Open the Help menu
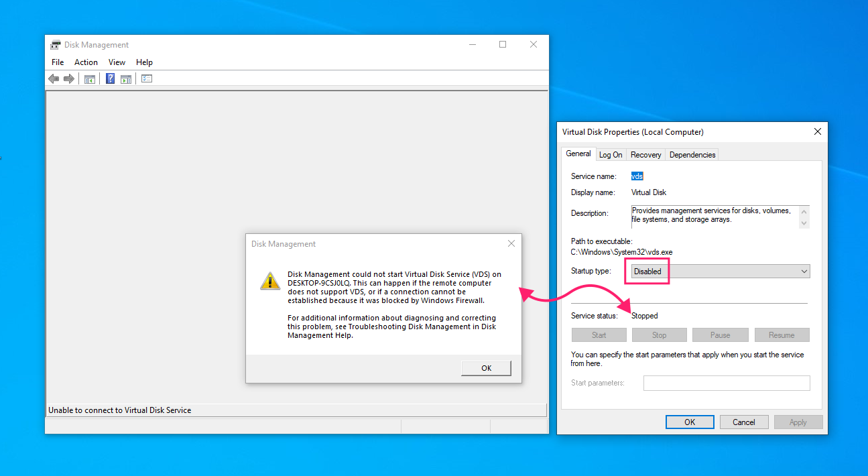Image resolution: width=868 pixels, height=476 pixels. (144, 62)
